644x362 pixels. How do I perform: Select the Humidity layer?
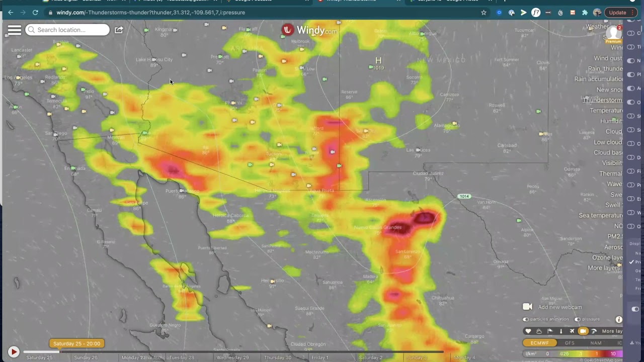pos(611,121)
